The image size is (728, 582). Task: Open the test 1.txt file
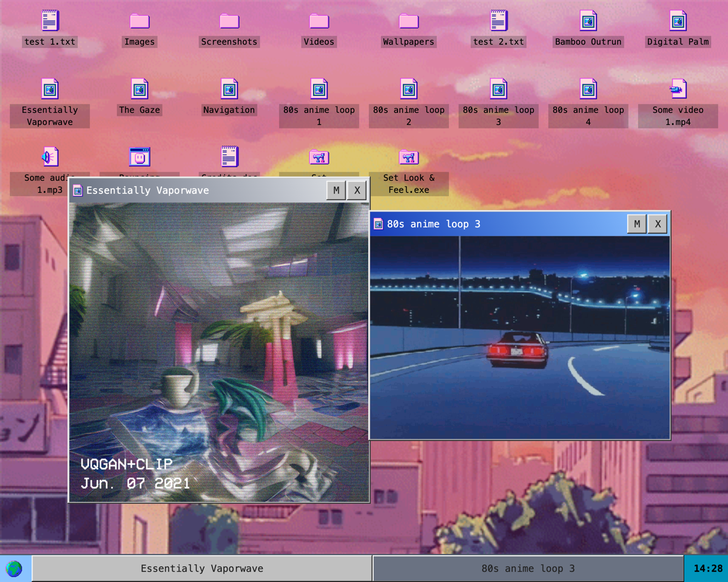point(49,21)
